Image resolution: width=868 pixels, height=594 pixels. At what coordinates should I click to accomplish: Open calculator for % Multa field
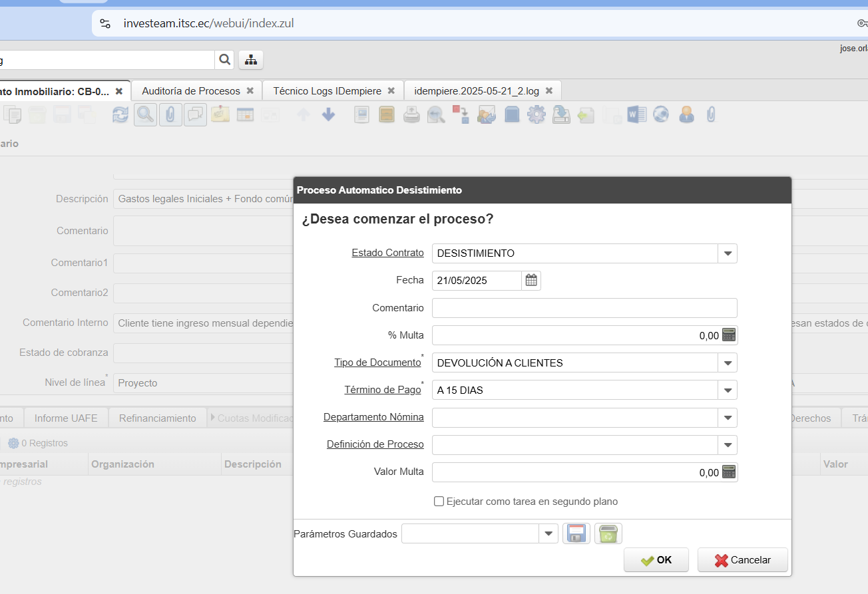[729, 335]
